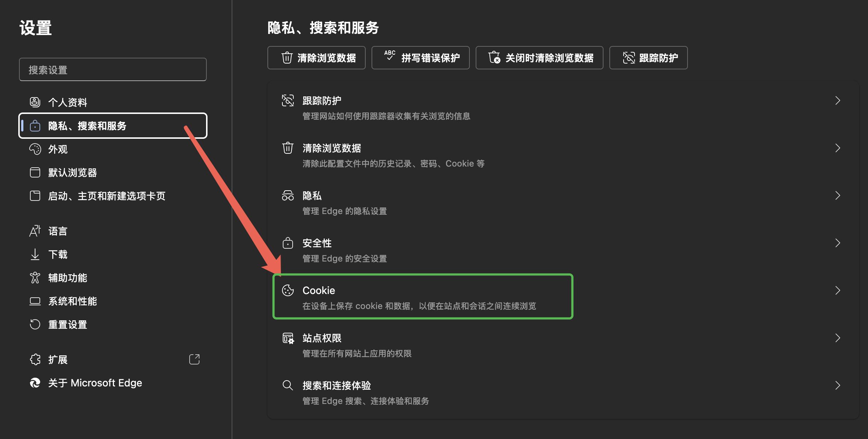This screenshot has height=439, width=868.
Task: Click the incognito glasses icon in 隐私 row
Action: 288,195
